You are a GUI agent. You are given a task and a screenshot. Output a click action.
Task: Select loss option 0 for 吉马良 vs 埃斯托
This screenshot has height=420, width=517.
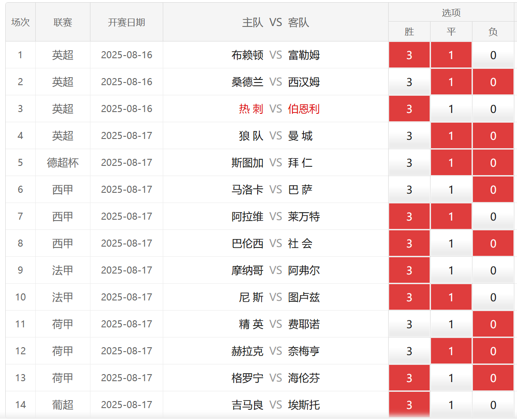tap(493, 405)
